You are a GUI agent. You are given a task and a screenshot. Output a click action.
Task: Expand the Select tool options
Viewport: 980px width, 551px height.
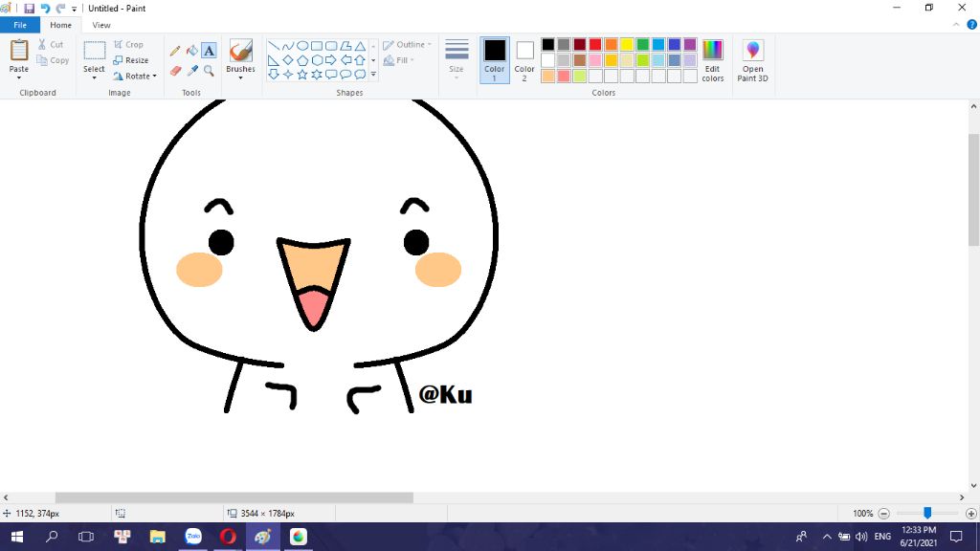(94, 77)
